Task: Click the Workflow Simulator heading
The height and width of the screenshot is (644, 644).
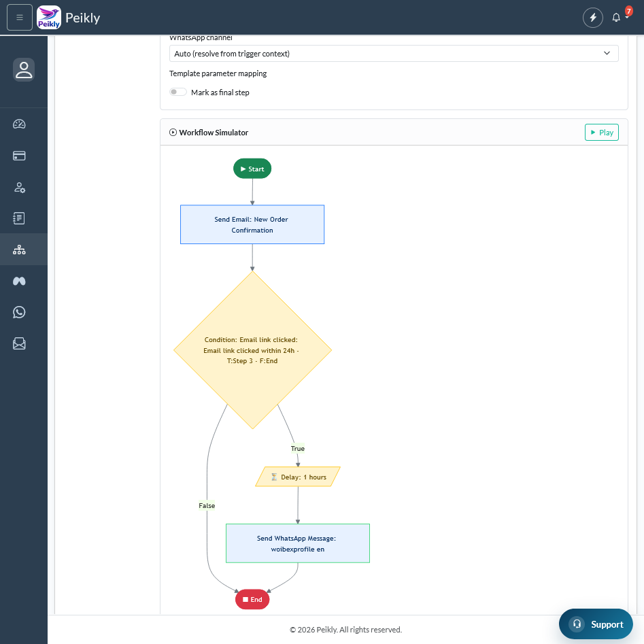Action: [213, 132]
